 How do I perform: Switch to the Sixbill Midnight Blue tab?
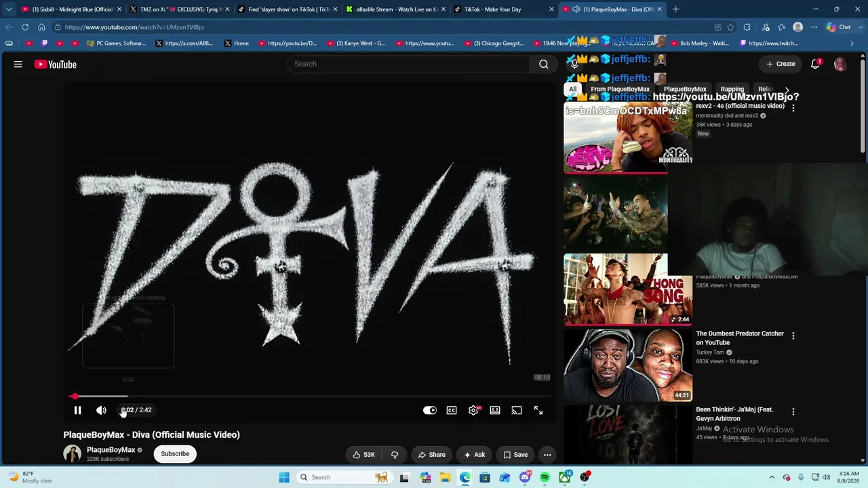coord(72,9)
